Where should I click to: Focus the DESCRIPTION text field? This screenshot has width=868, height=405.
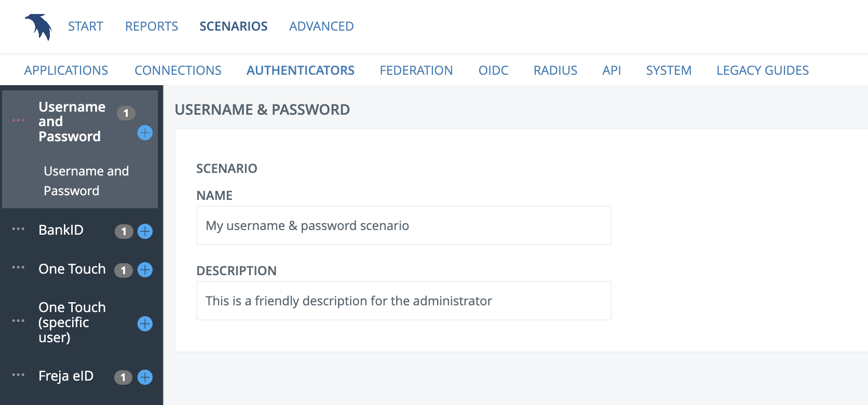(x=403, y=301)
